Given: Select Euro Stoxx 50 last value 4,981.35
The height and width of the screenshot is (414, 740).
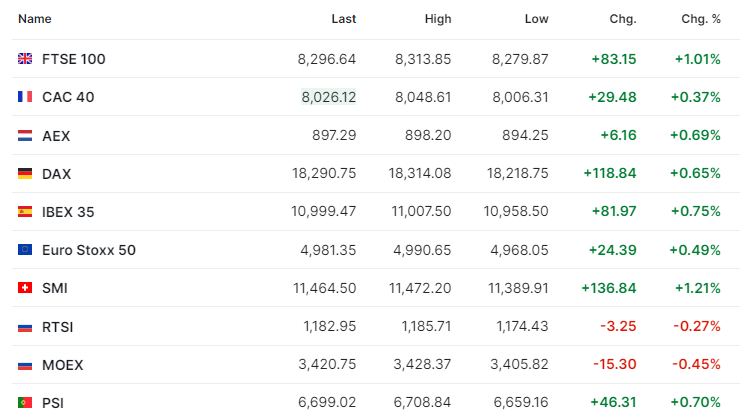Looking at the screenshot, I should (x=328, y=250).
